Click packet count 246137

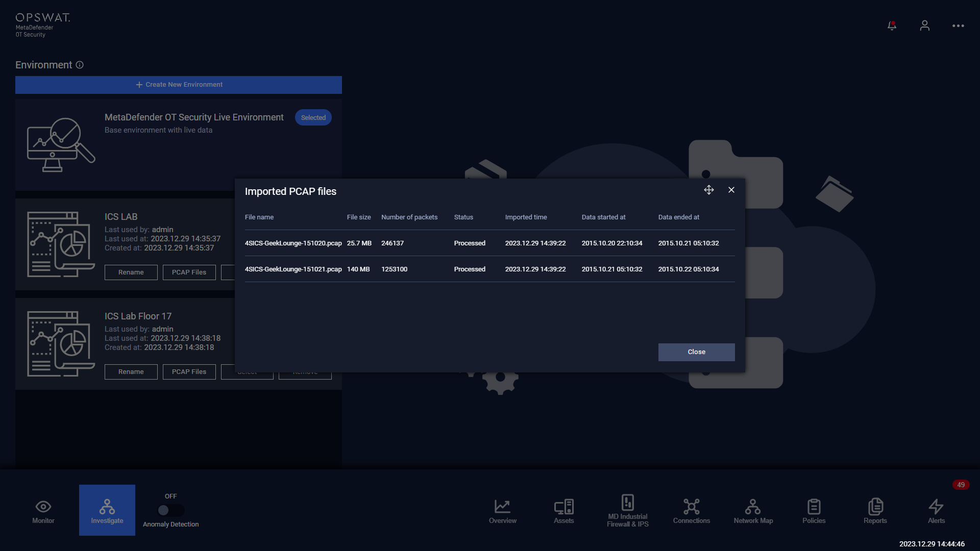(393, 243)
